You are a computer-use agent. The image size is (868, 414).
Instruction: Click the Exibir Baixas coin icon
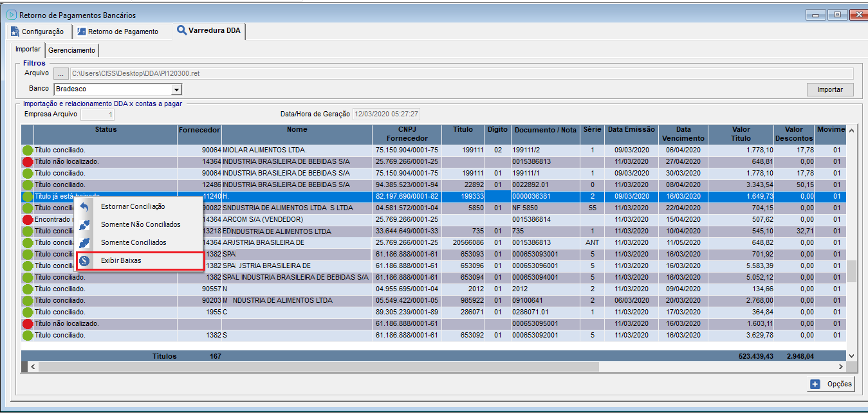click(x=84, y=261)
